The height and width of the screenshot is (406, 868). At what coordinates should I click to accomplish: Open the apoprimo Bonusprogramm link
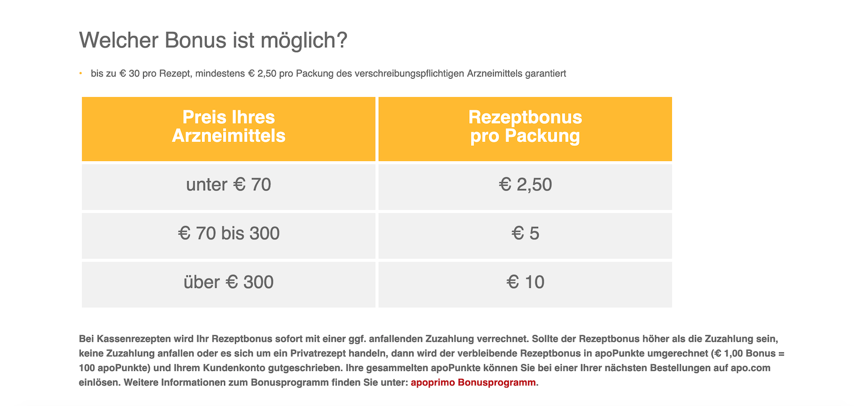[x=473, y=383]
